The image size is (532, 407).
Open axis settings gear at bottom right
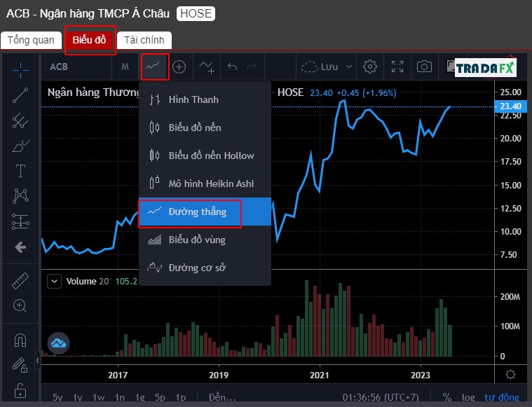pyautogui.click(x=510, y=375)
